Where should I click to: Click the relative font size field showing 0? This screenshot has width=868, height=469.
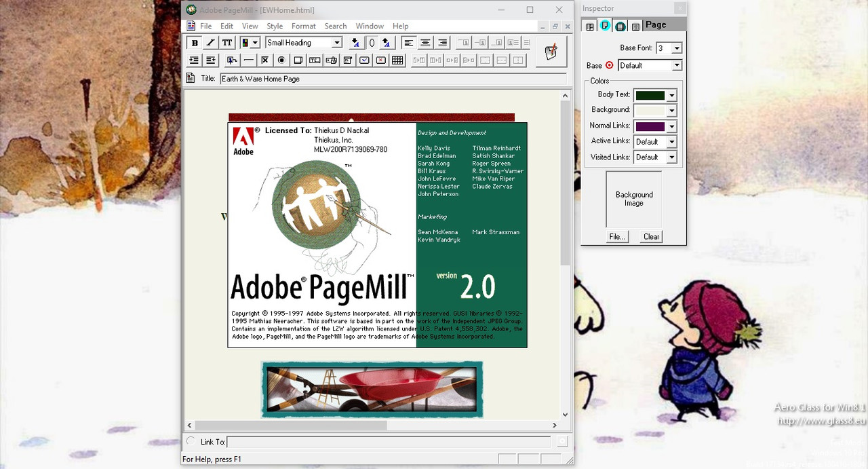click(372, 43)
